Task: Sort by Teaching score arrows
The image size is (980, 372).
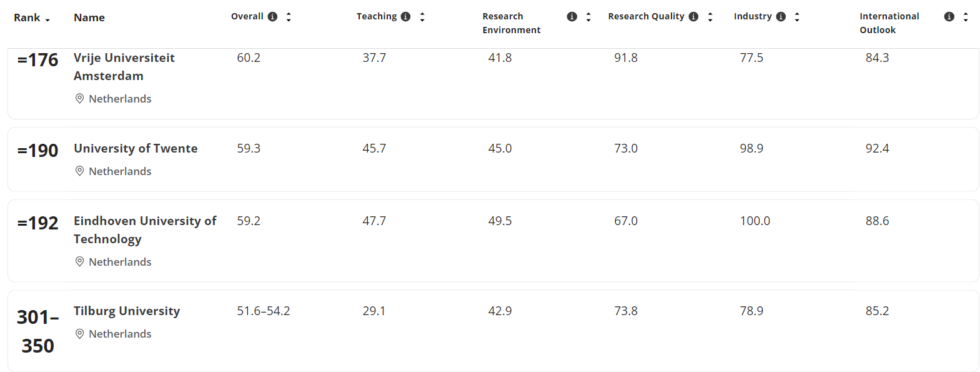Action: coord(422,18)
